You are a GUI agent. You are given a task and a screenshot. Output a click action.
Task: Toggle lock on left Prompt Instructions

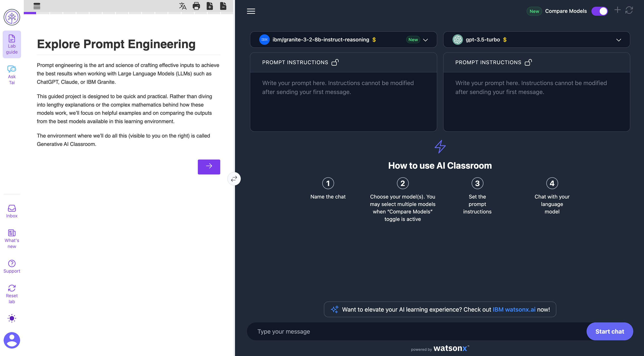[x=335, y=62]
